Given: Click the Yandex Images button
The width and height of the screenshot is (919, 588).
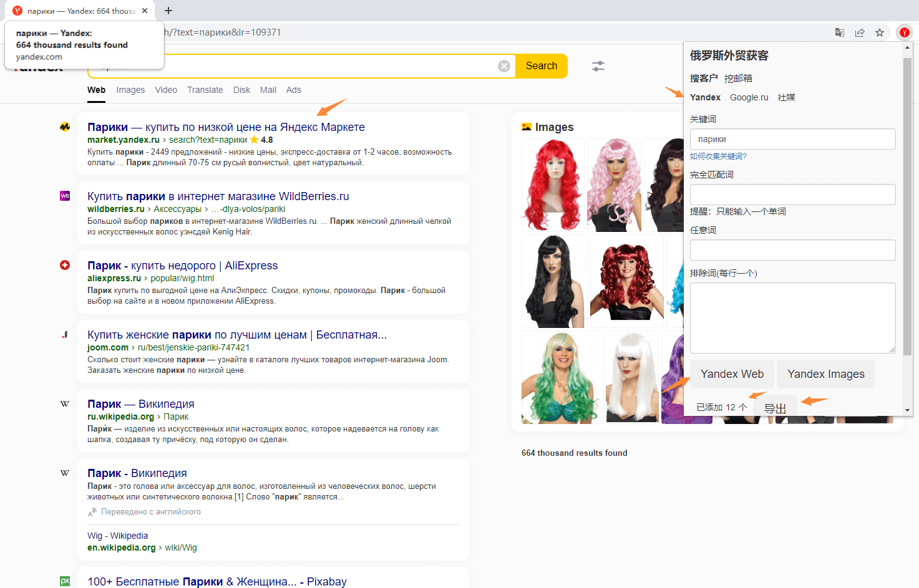Looking at the screenshot, I should [825, 374].
